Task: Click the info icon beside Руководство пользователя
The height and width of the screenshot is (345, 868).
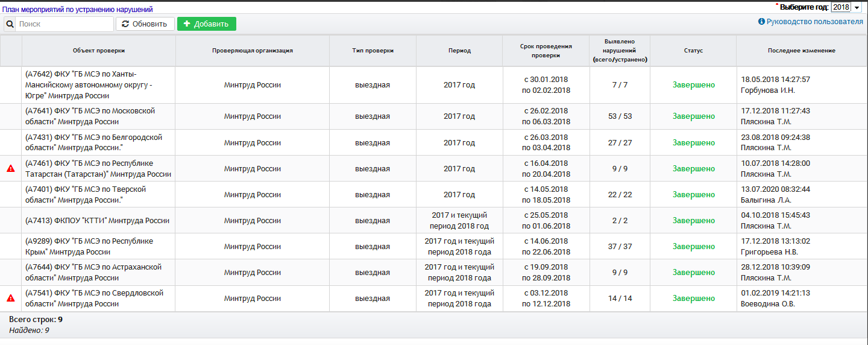Action: [x=761, y=22]
